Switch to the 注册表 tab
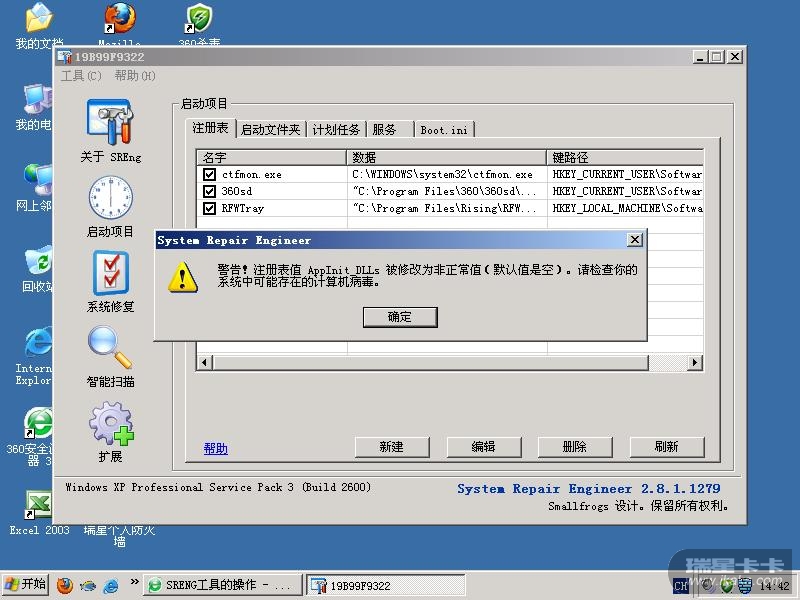 (210, 128)
